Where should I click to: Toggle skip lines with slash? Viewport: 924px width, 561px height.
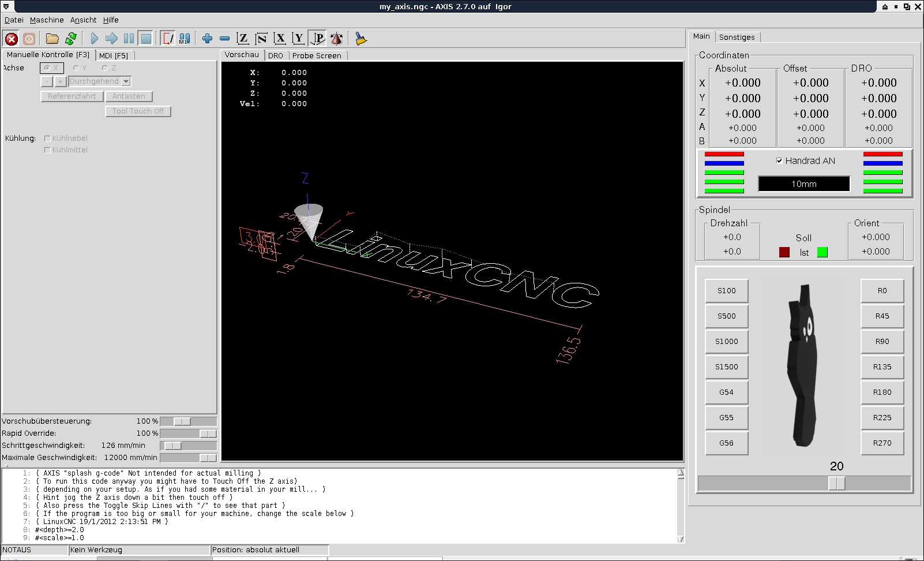click(x=167, y=39)
